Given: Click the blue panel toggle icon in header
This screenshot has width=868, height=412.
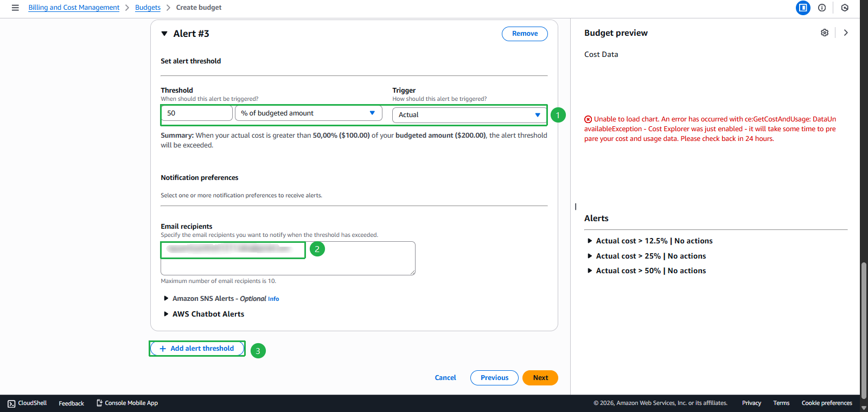Looking at the screenshot, I should [803, 8].
